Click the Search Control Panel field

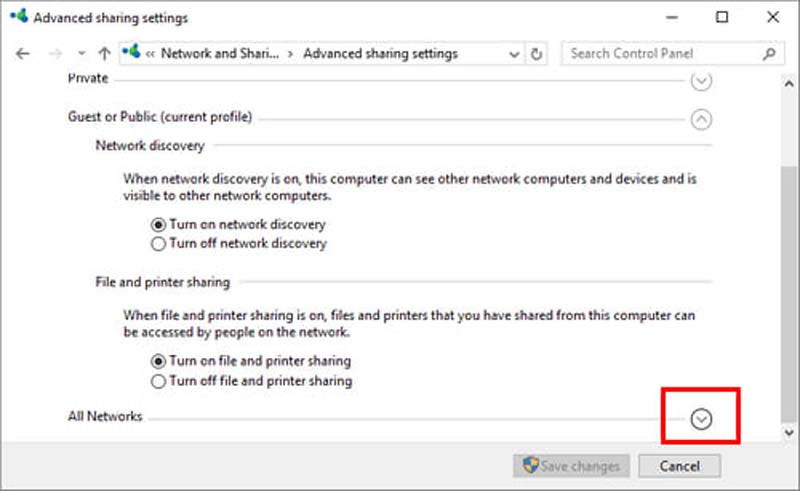(x=660, y=53)
